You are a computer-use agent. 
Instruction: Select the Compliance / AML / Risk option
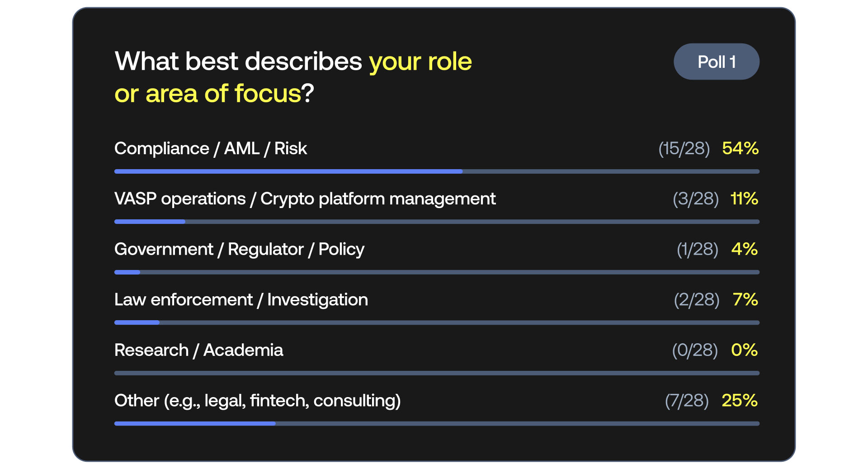pos(211,149)
